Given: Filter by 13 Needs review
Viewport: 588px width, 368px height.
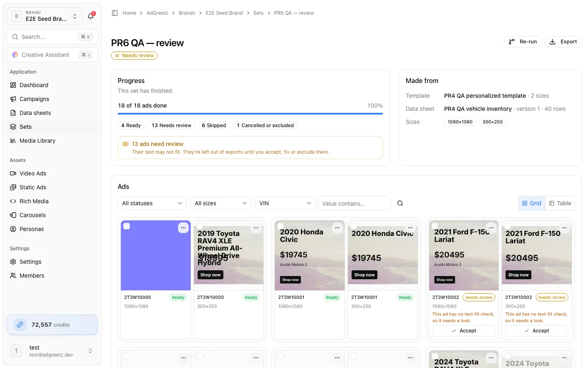Looking at the screenshot, I should coord(171,126).
